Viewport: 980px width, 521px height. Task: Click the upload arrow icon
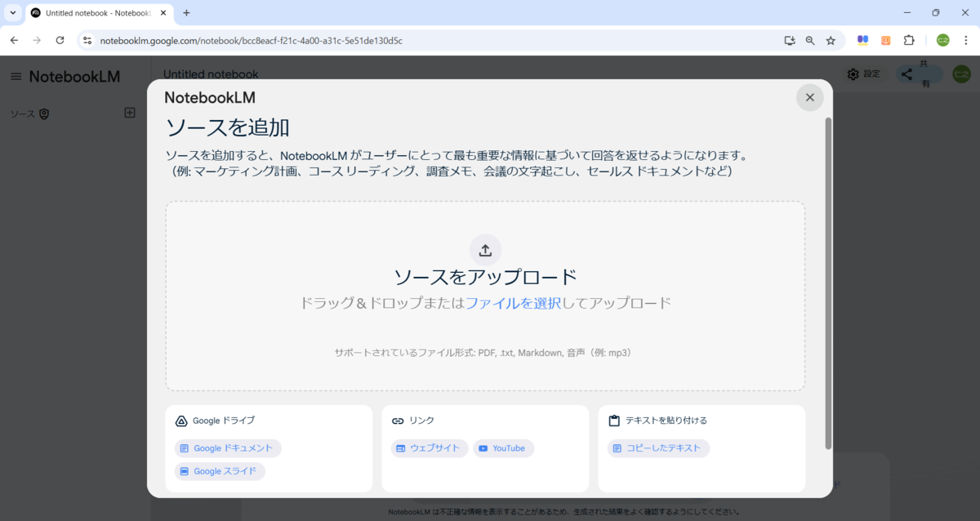(485, 250)
